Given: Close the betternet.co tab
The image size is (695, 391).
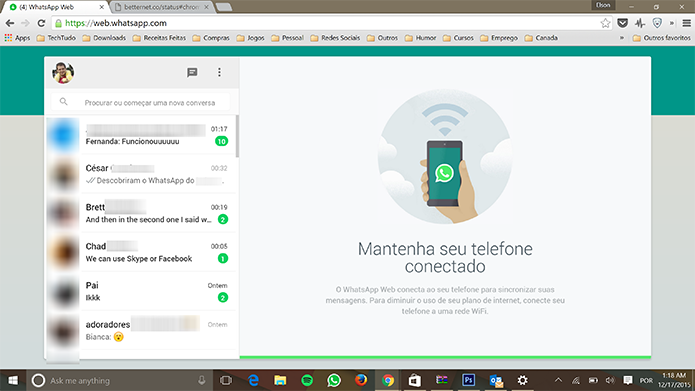Looking at the screenshot, I should [206, 7].
